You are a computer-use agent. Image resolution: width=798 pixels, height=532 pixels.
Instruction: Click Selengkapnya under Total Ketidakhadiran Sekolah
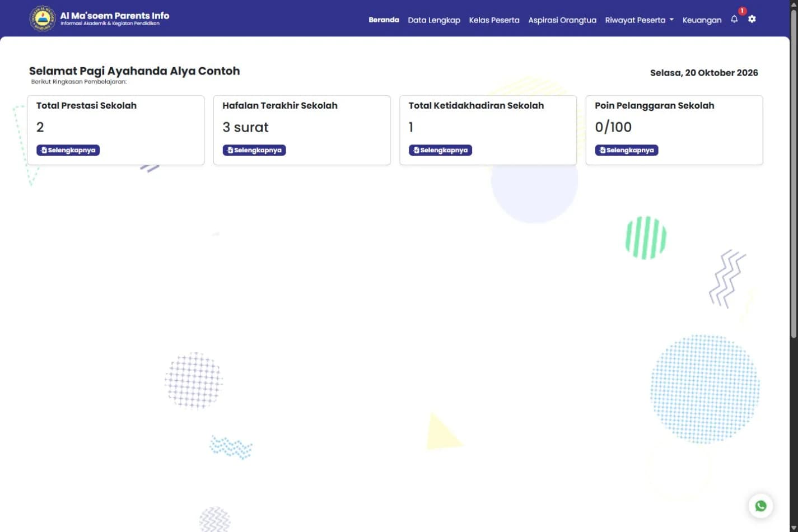tap(440, 150)
